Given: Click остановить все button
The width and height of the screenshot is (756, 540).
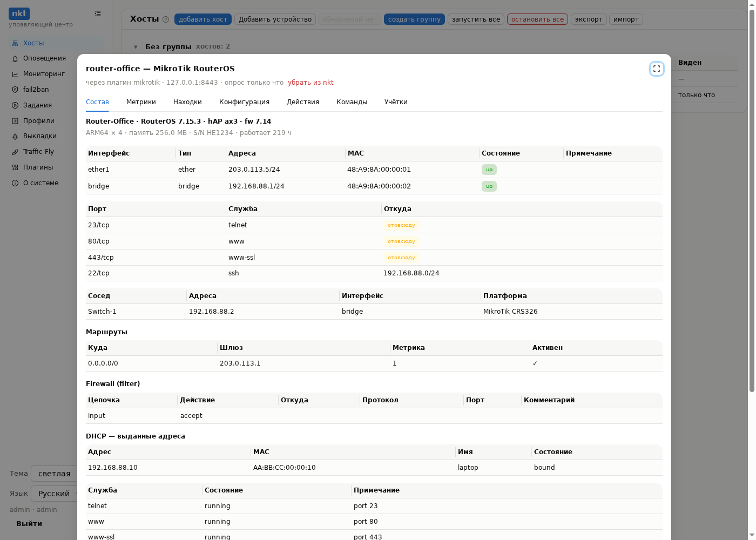Looking at the screenshot, I should 537,19.
